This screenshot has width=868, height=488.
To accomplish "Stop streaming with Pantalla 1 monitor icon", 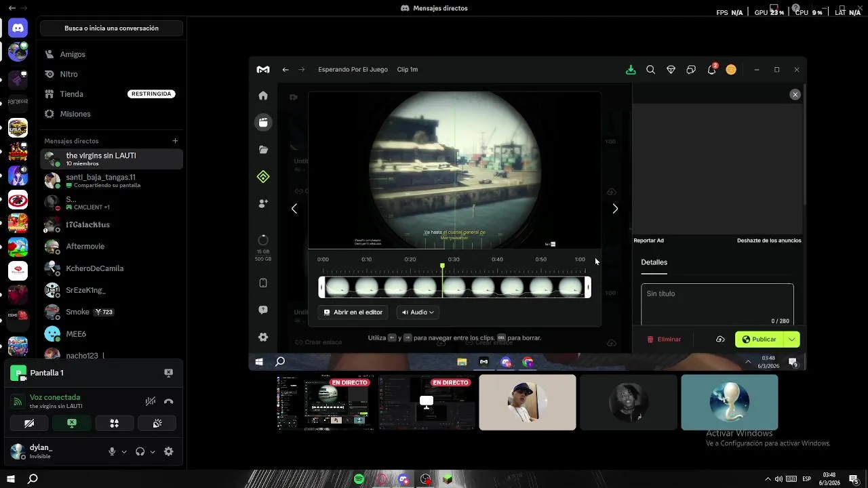I will click(x=168, y=373).
